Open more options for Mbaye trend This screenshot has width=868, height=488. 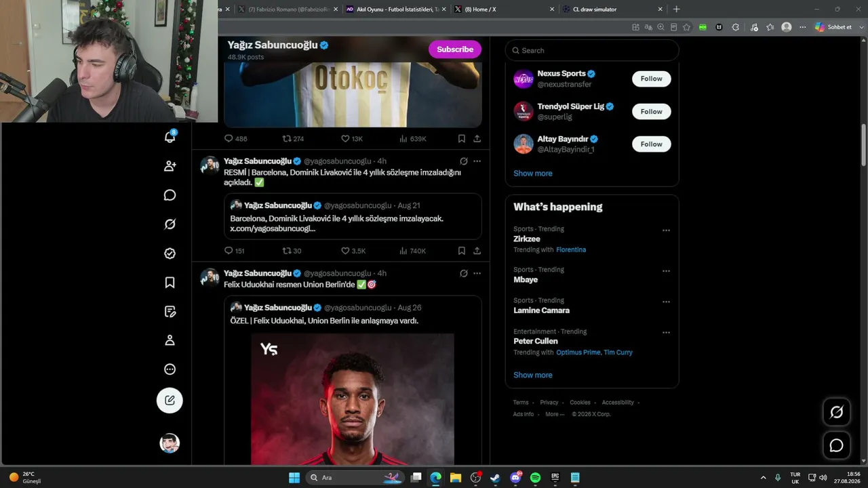coord(666,271)
